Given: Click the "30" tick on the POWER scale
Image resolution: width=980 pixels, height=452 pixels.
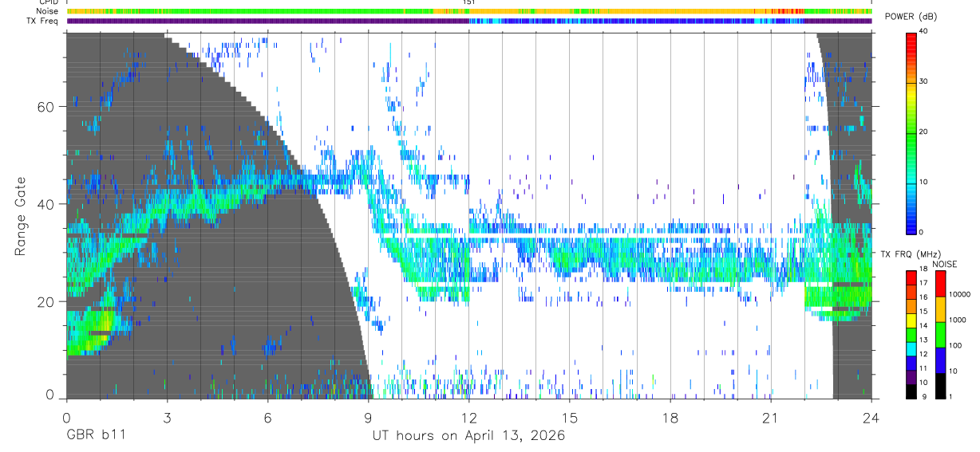Looking at the screenshot, I should point(923,81).
